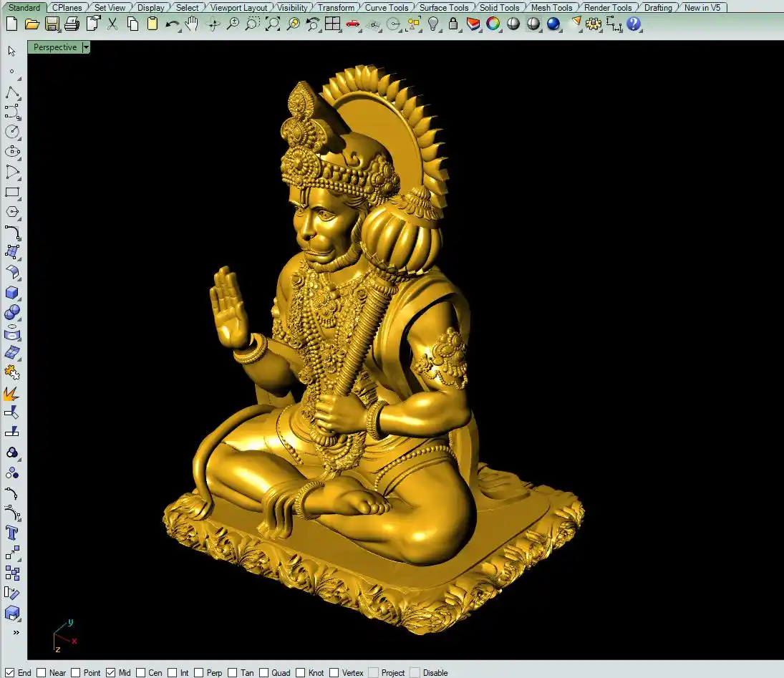Uncheck the Mid object snap

110,672
